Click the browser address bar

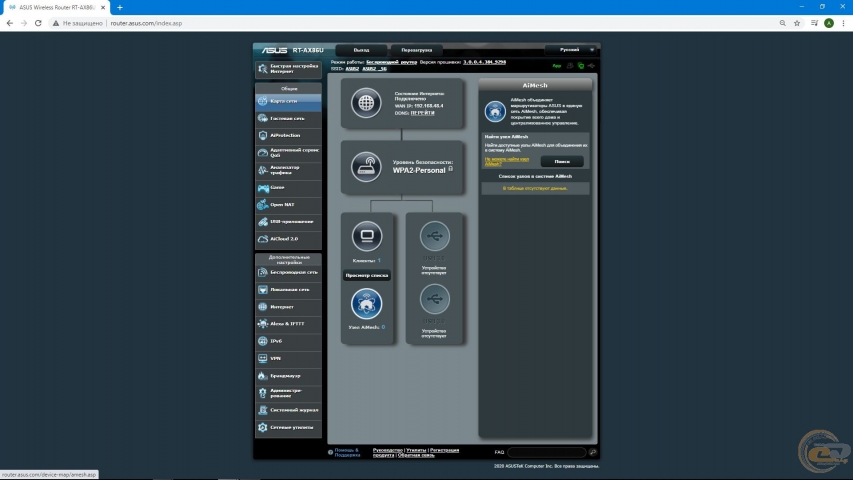pos(413,23)
